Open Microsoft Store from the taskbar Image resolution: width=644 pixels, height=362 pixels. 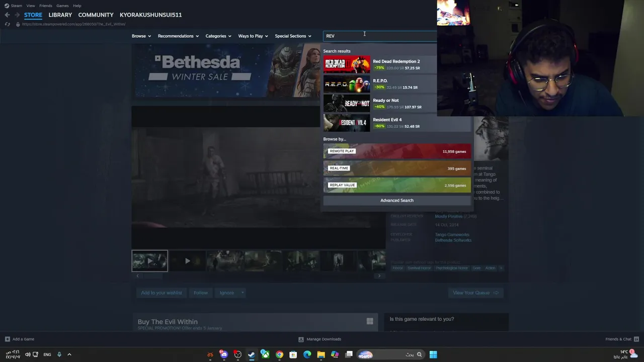tap(293, 354)
